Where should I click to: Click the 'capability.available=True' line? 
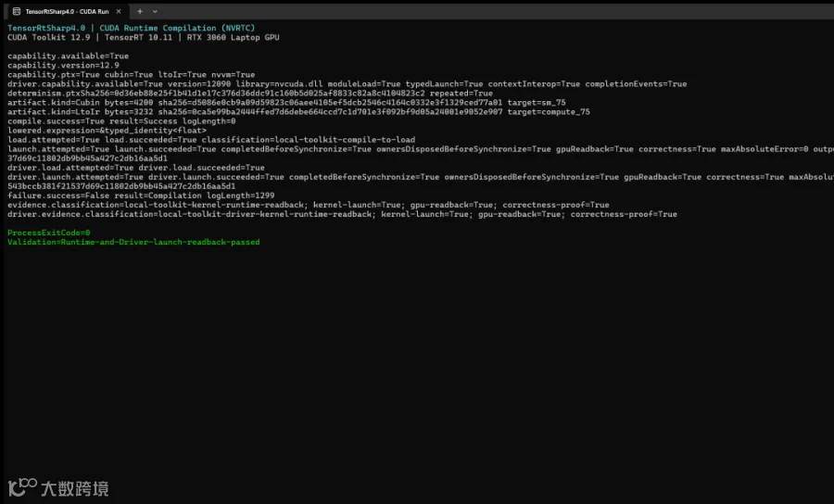click(68, 56)
